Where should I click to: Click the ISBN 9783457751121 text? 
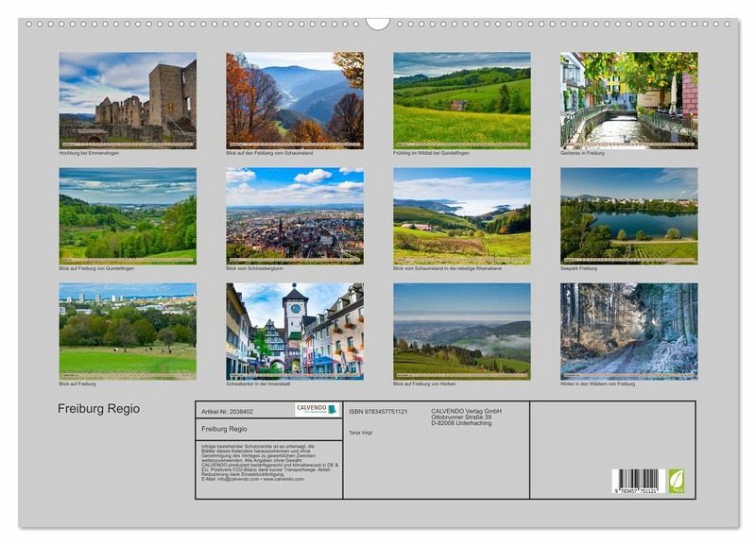coord(378,412)
